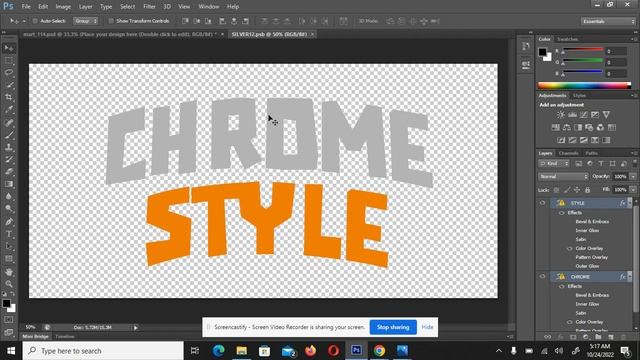Select the Move tool in the toolbox
Image resolution: width=640 pixels, height=360 pixels.
9,48
